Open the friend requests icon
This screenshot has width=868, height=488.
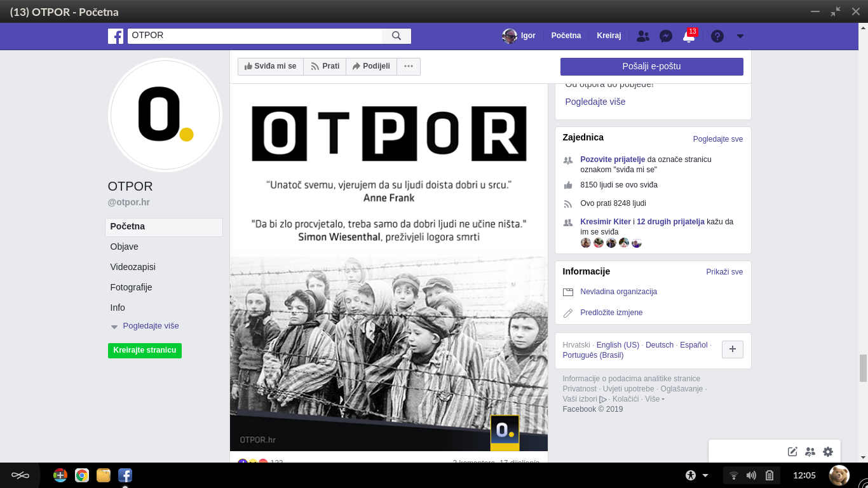click(x=642, y=36)
